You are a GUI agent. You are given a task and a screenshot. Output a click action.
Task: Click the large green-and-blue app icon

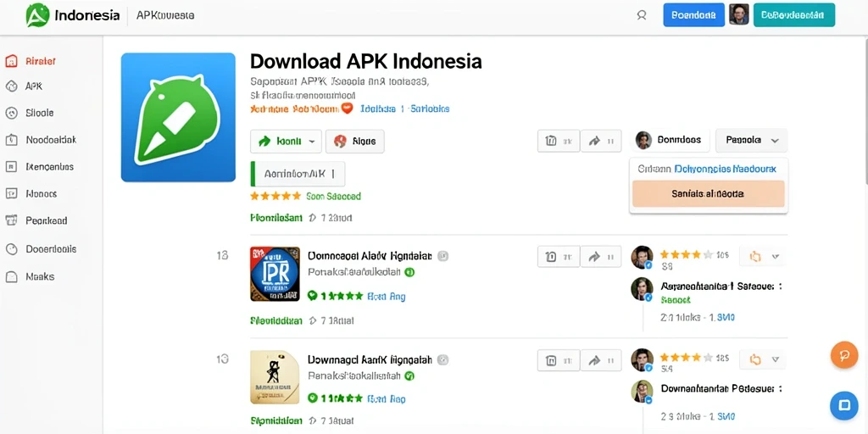coord(178,117)
